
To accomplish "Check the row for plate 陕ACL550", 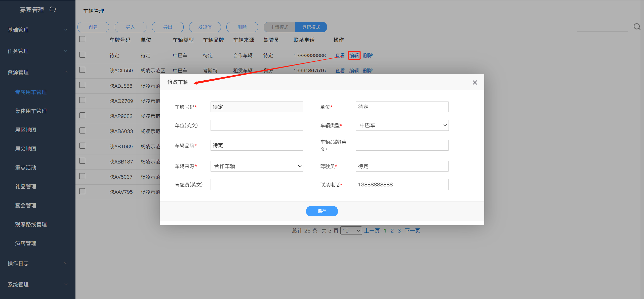I will pyautogui.click(x=82, y=70).
